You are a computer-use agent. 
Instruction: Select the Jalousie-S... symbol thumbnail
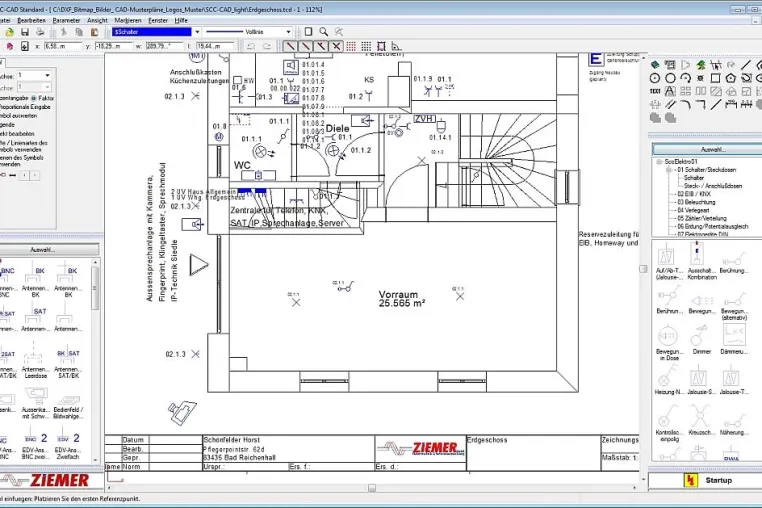701,380
